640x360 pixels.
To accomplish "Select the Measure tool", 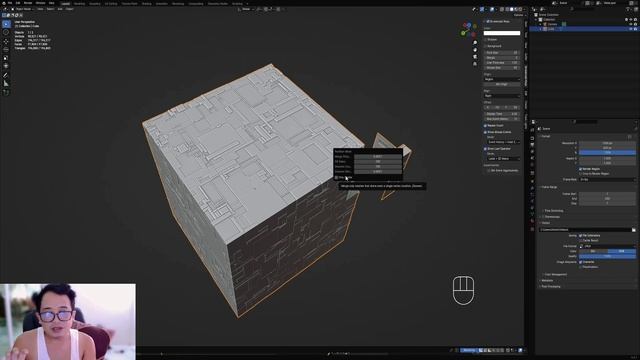I will tap(6, 83).
